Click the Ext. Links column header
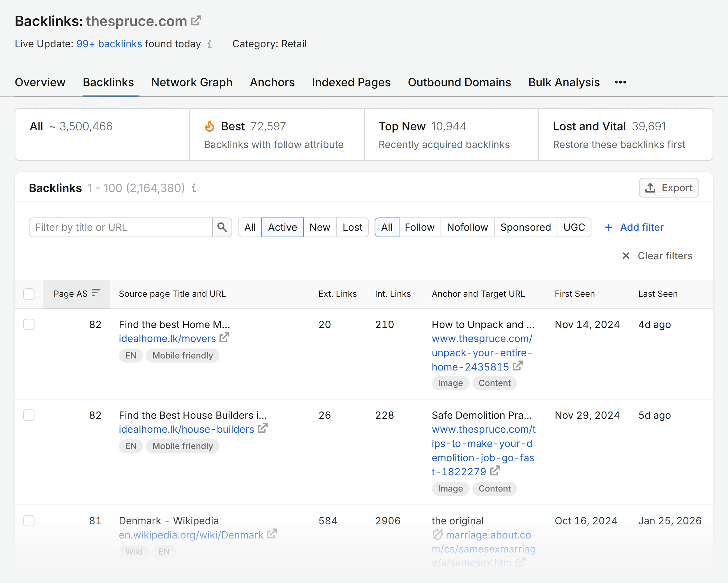The height and width of the screenshot is (583, 728). (x=337, y=294)
